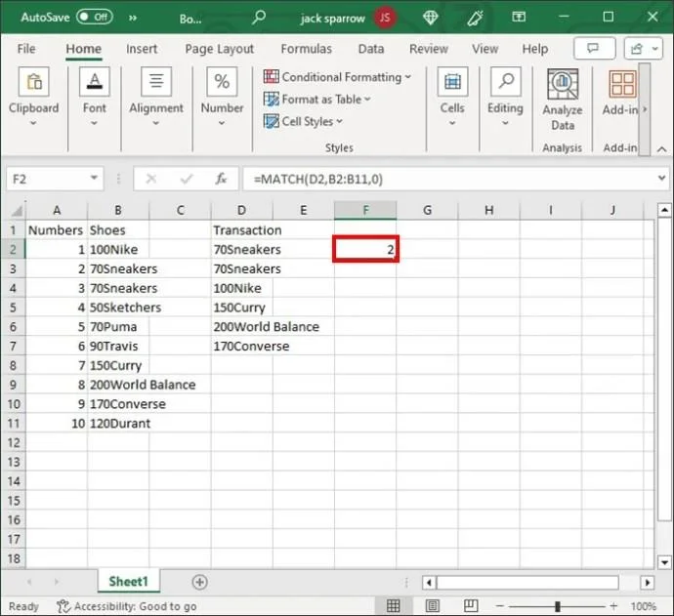This screenshot has height=616, width=674.
Task: Click the zoom out minus button
Action: (x=499, y=606)
